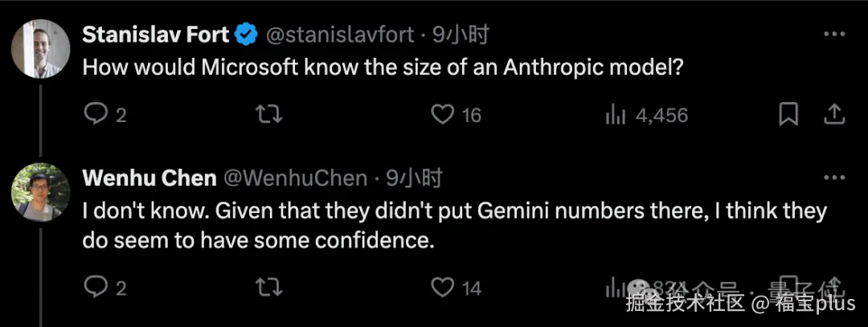Screen dimensions: 868x327
Task: Share Stanislav Fort's tweet
Action: (835, 115)
